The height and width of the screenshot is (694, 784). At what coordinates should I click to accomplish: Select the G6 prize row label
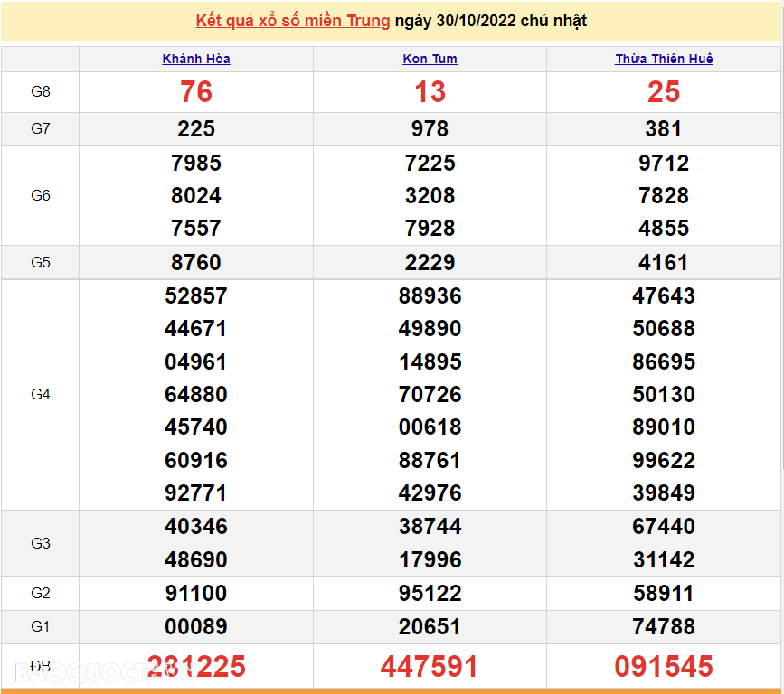[41, 195]
